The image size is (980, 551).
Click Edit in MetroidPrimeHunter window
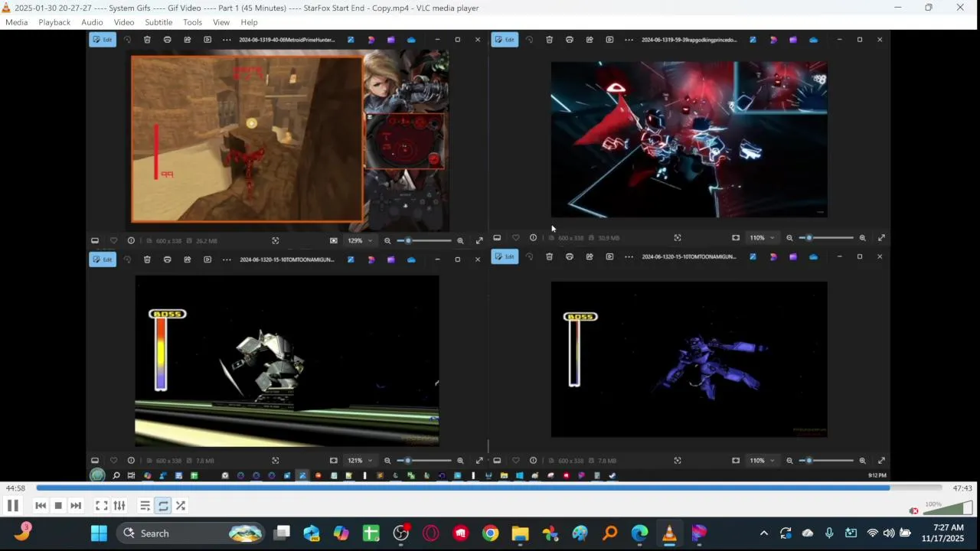(103, 40)
